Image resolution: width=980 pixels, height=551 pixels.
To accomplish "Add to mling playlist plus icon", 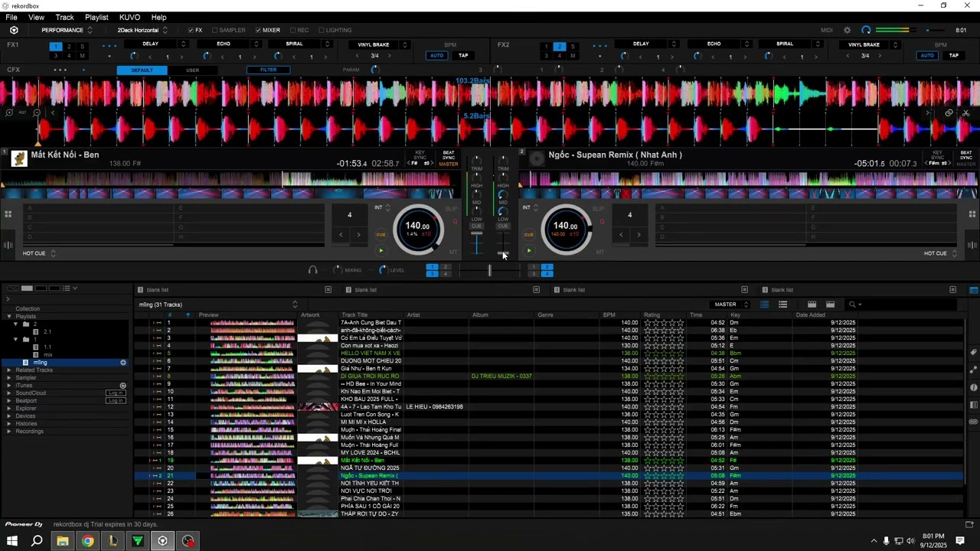I will (123, 362).
